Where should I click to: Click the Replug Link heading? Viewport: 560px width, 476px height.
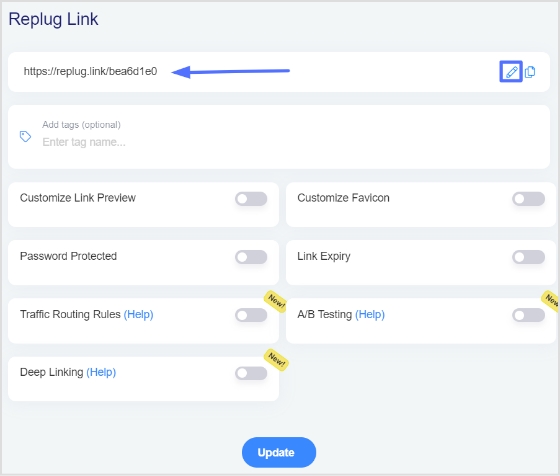(53, 19)
